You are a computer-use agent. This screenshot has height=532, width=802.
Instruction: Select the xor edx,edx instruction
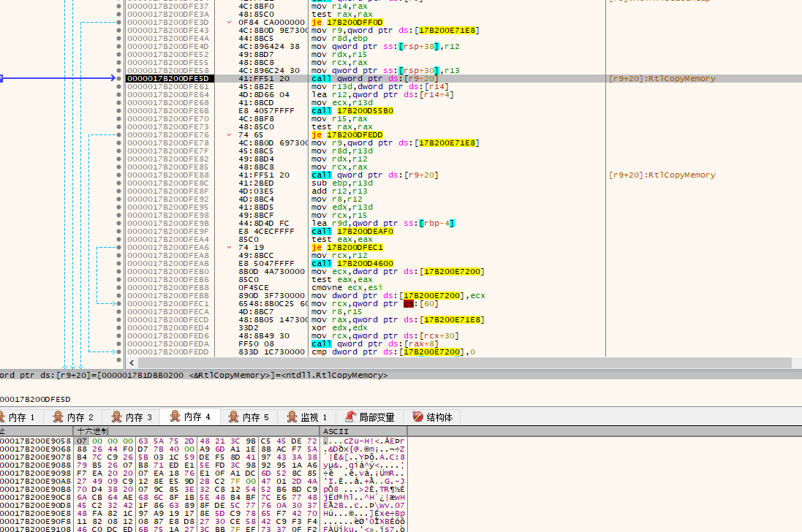coord(339,328)
